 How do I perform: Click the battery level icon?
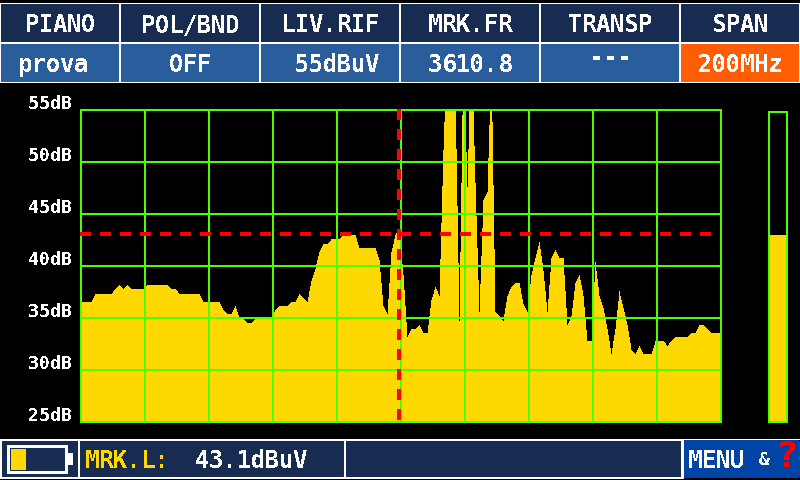(x=40, y=459)
